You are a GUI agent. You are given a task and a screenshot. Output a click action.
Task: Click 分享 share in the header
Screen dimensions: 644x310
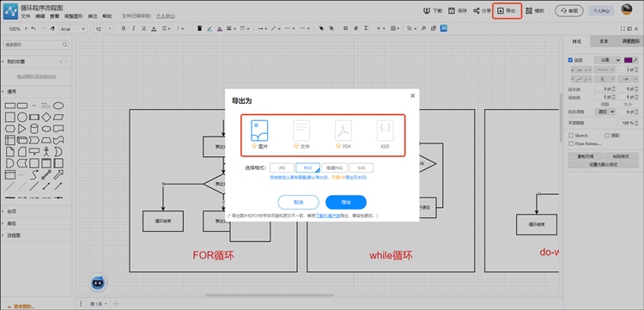pyautogui.click(x=482, y=10)
